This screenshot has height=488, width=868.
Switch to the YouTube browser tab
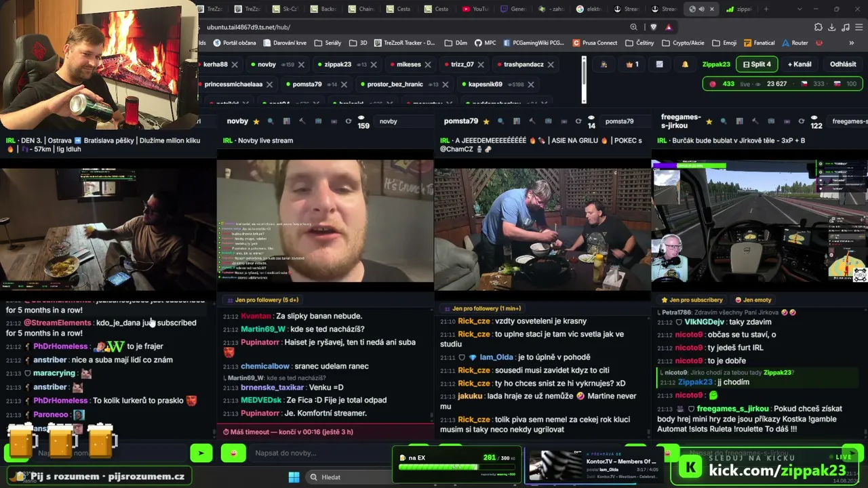[475, 9]
